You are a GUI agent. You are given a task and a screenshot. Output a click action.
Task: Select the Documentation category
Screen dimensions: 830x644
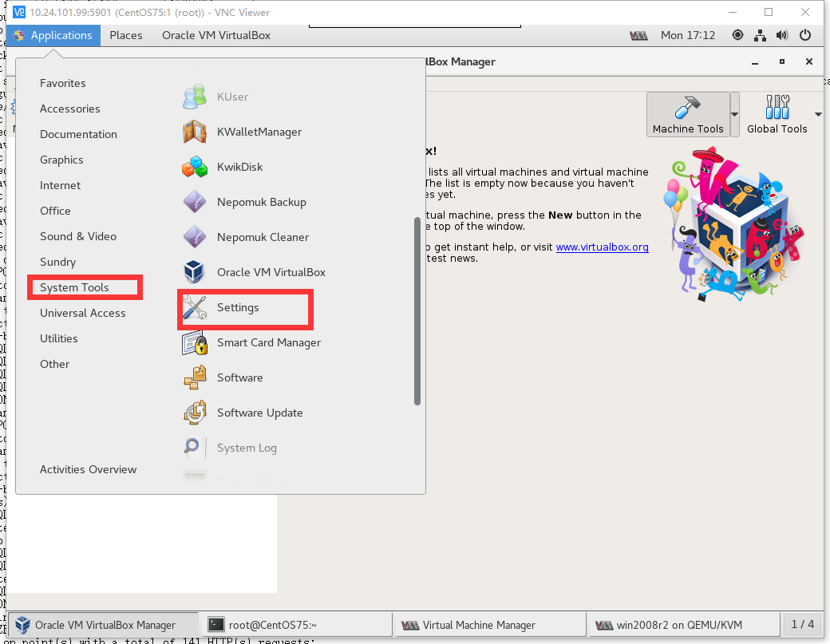(x=78, y=134)
